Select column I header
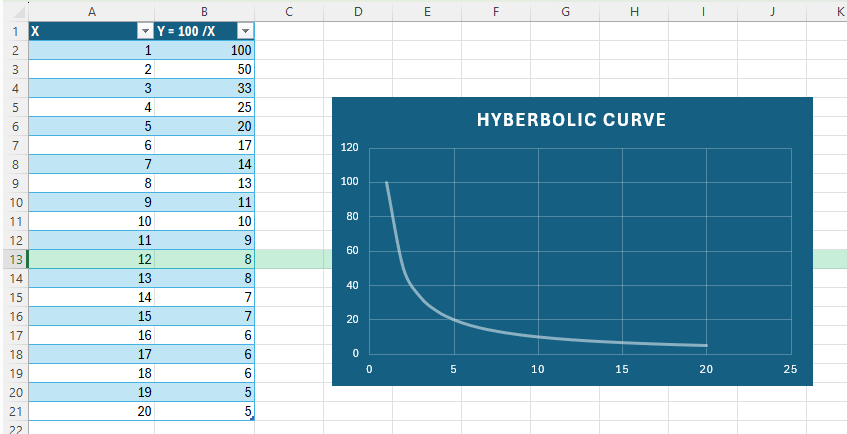 tap(703, 12)
